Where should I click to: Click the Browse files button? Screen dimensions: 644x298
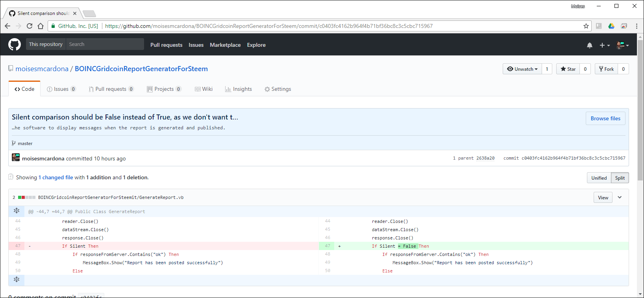pos(605,118)
